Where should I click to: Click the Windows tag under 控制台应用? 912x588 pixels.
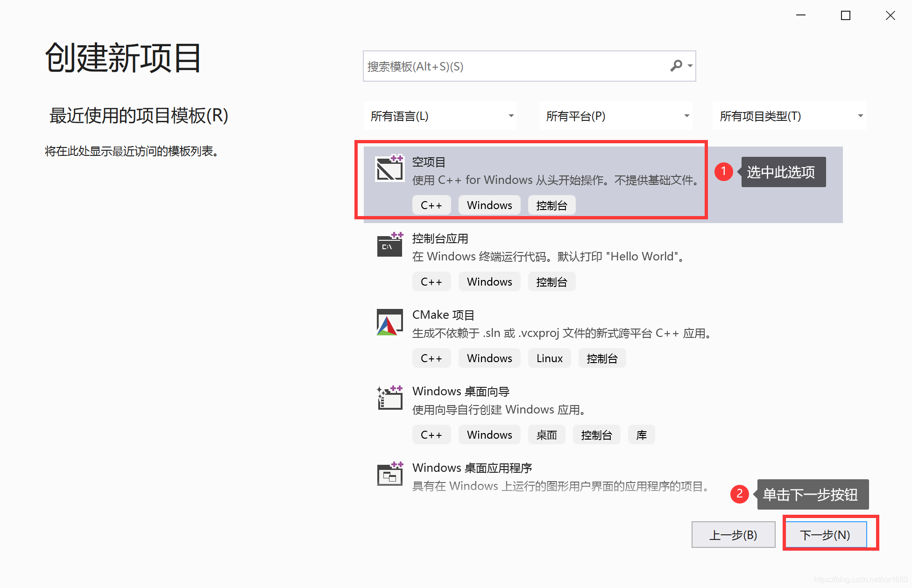(489, 282)
